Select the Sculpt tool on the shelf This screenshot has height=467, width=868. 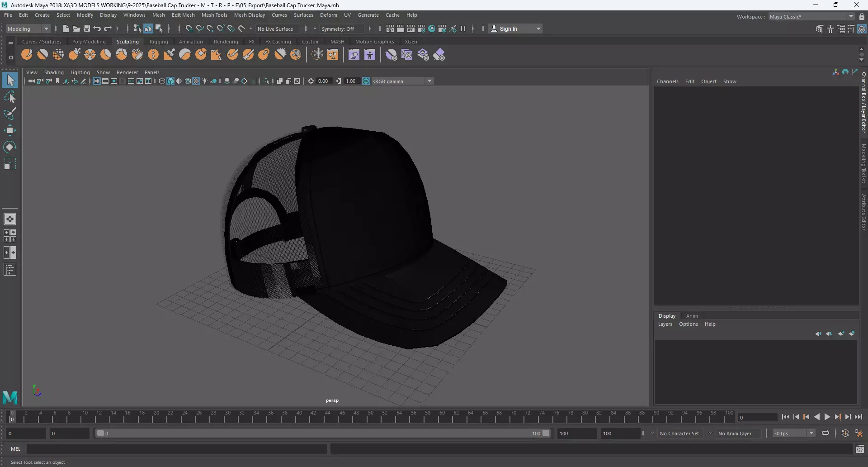(x=27, y=55)
